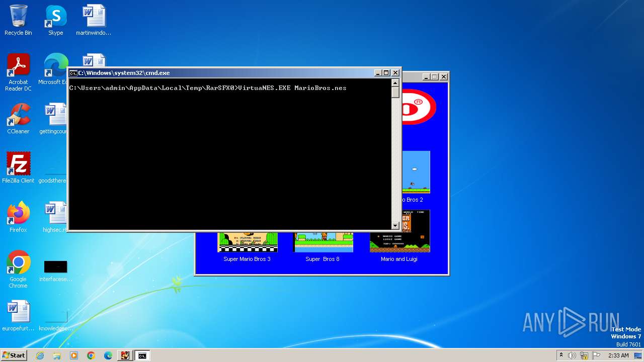Open the gettingcou... Word document
Viewport: 644px width, 362px height.
(54, 119)
